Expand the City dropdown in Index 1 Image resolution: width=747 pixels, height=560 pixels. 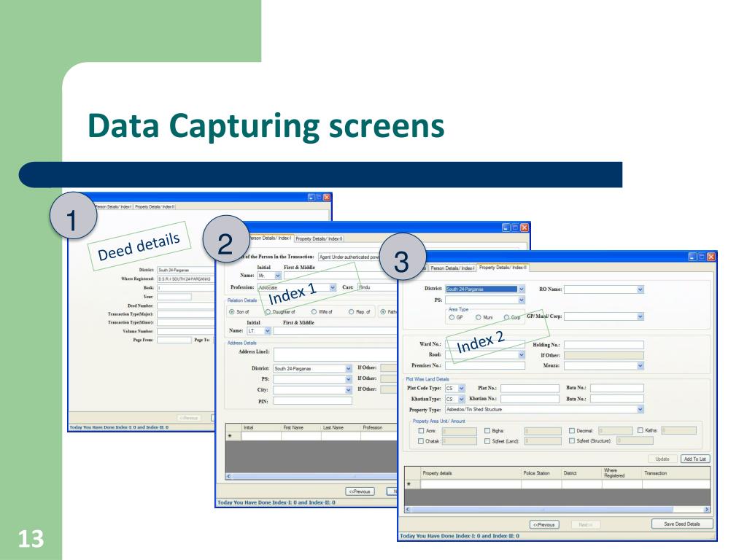point(348,390)
